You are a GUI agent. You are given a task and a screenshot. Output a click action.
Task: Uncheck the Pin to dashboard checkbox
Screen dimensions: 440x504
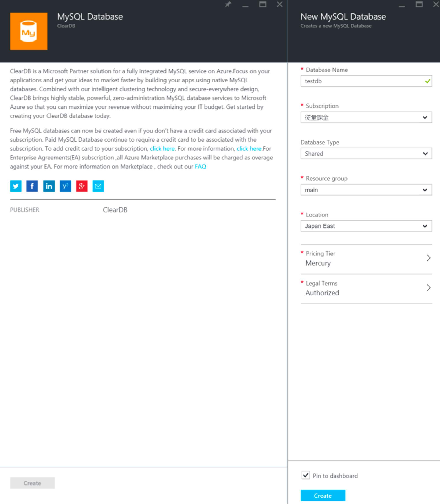pyautogui.click(x=306, y=475)
